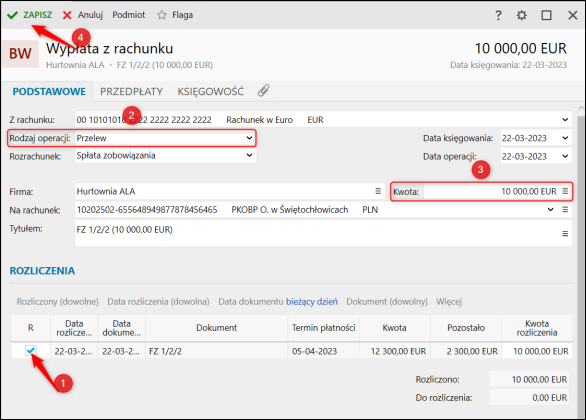Switch to the PRZEDPŁATY tab
Screen dimensions: 586x420
(x=131, y=92)
